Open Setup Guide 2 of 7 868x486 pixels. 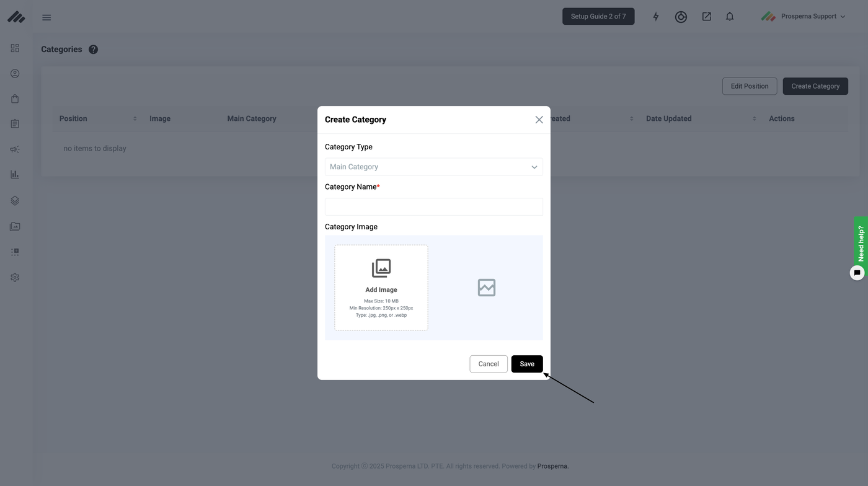[598, 17]
